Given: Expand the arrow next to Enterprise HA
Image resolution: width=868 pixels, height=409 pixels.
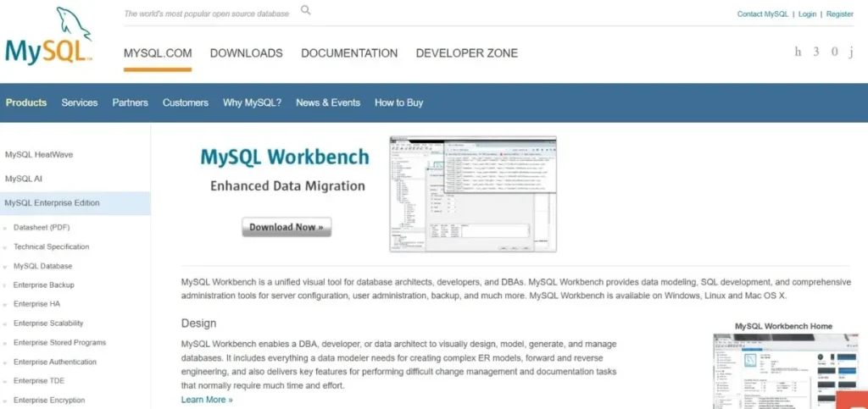Looking at the screenshot, I should click(x=5, y=305).
